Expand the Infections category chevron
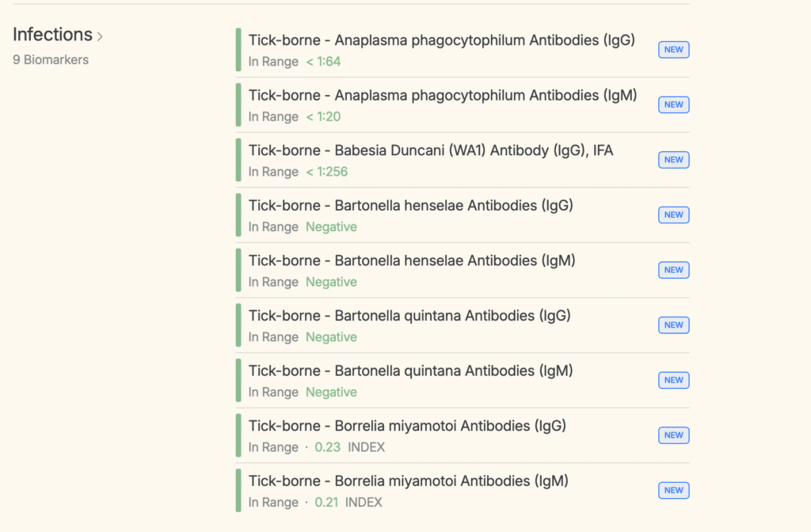811x532 pixels. point(100,36)
